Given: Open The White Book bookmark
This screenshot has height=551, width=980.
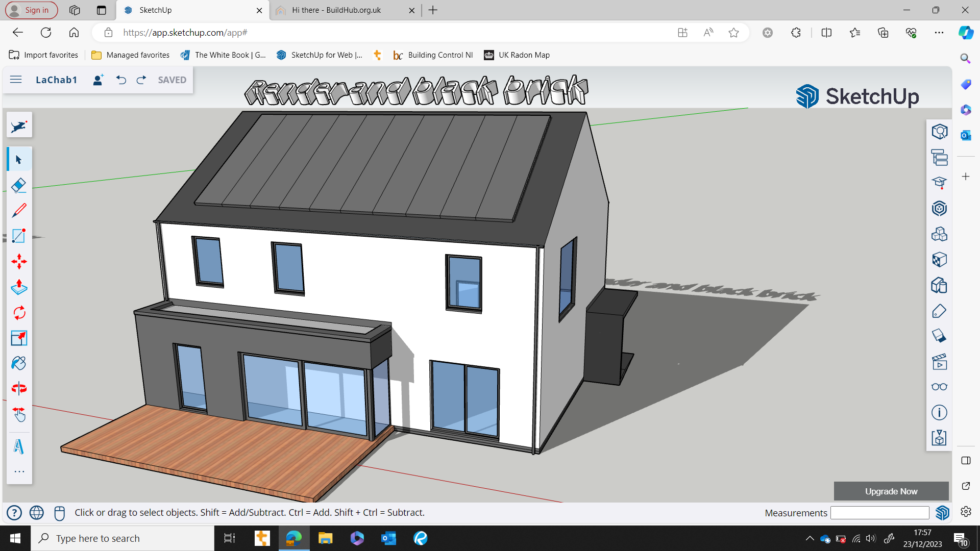Looking at the screenshot, I should point(224,55).
